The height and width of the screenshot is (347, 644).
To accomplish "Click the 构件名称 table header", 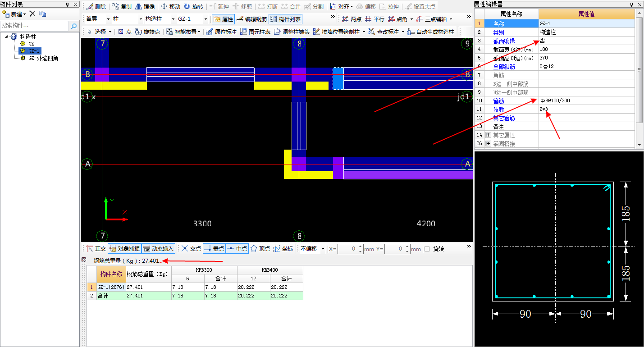I will pyautogui.click(x=111, y=274).
